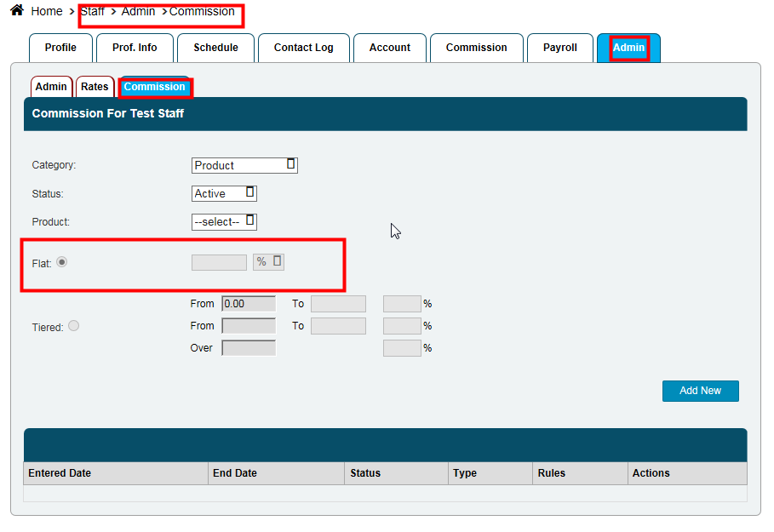Open the Category dropdown showing Product
This screenshot has height=532, width=774.
(244, 165)
